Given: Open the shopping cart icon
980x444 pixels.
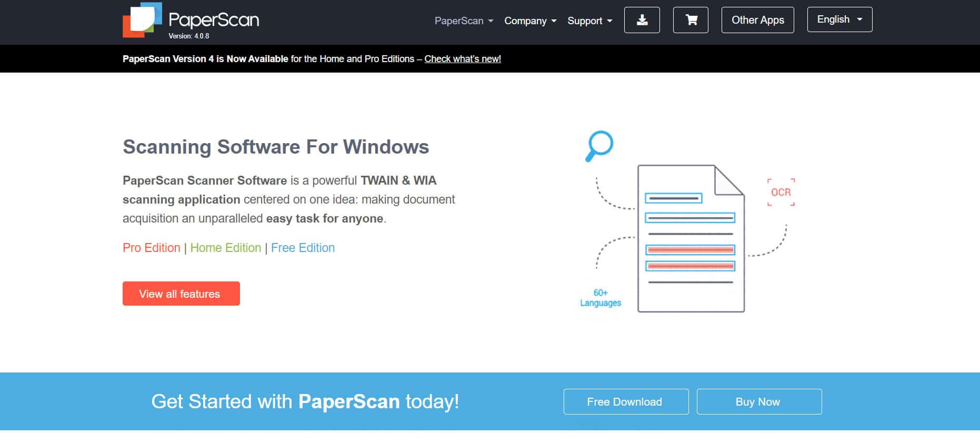Looking at the screenshot, I should click(691, 20).
